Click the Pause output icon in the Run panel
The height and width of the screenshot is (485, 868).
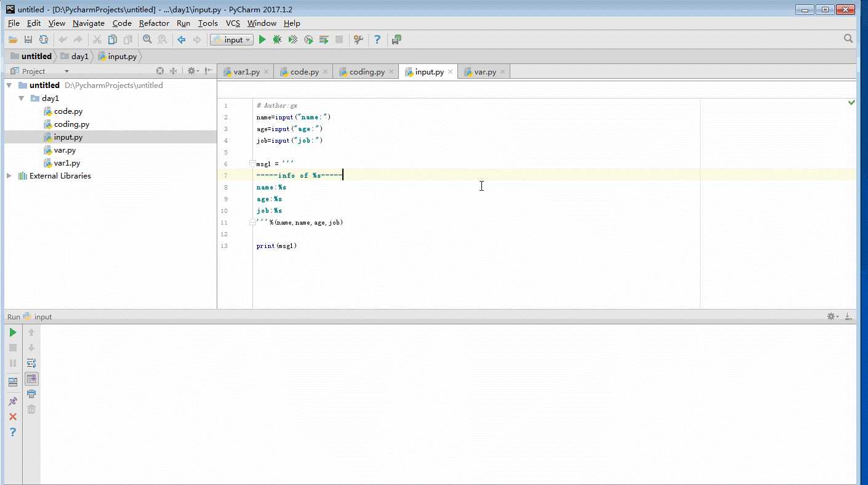coord(13,363)
